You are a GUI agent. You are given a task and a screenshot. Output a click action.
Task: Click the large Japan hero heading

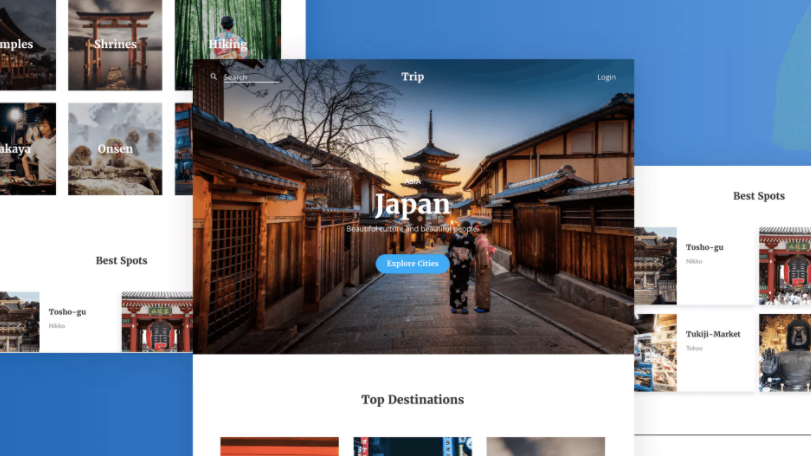[x=412, y=205]
